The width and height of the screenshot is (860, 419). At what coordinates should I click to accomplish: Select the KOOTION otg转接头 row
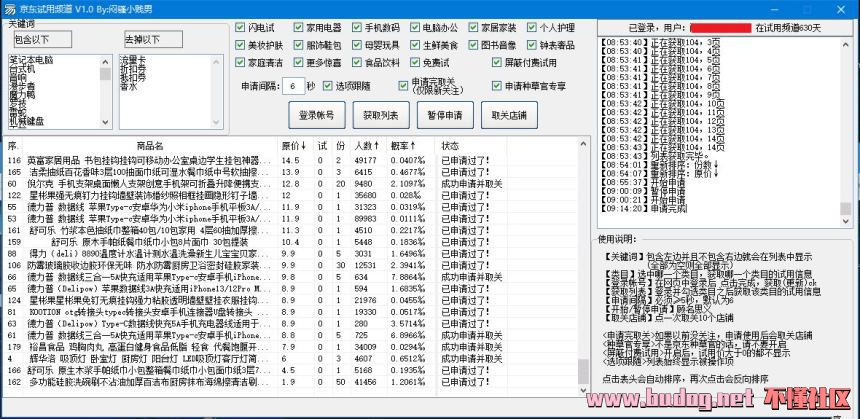tap(291, 312)
